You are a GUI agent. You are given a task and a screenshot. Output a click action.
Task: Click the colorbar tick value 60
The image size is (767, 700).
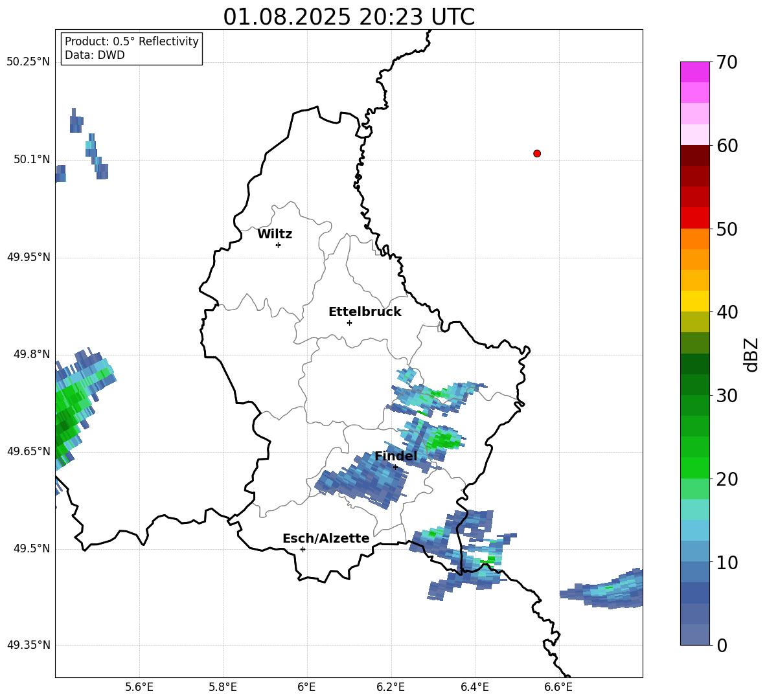pos(727,146)
